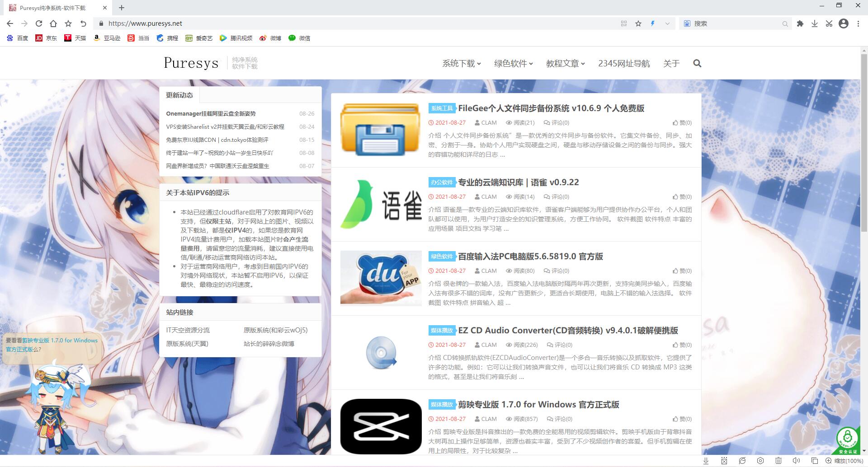868x467 pixels.
Task: Open FileGee个人文件同步备份系统 article title
Action: pyautogui.click(x=551, y=108)
